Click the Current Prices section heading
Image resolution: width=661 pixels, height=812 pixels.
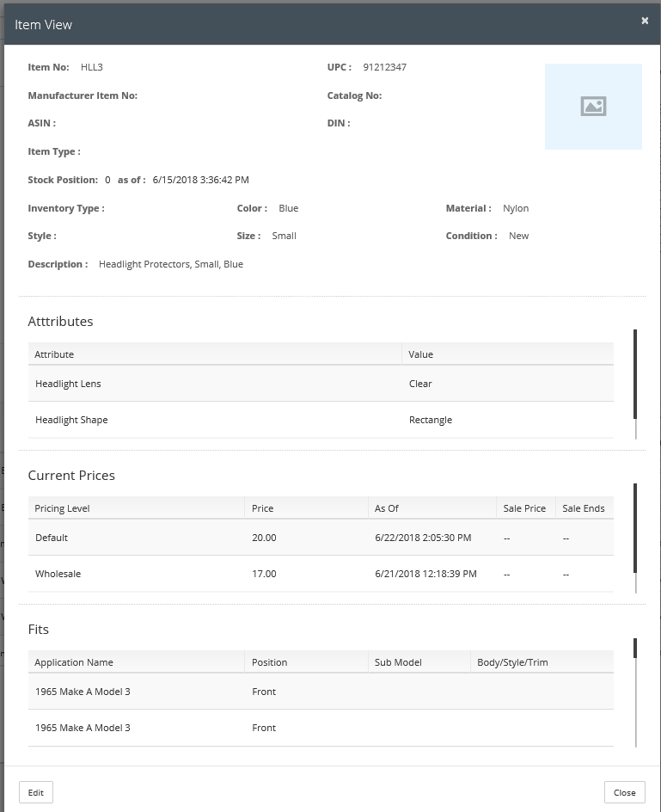pyautogui.click(x=71, y=476)
